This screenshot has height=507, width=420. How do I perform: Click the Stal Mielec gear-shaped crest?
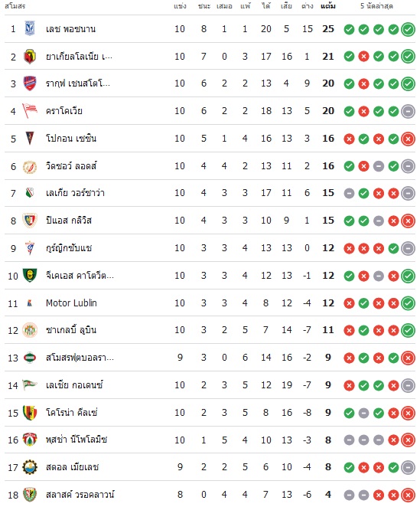coord(30,467)
